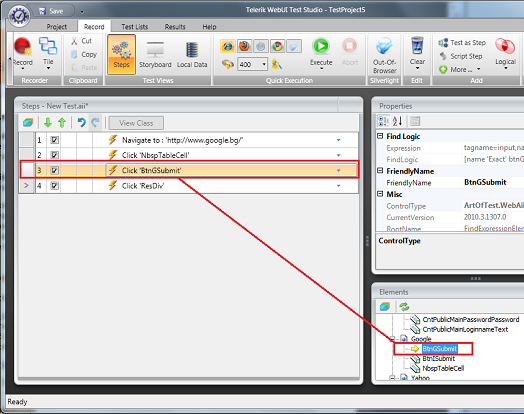This screenshot has width=524, height=414.
Task: Collapse the FriendlyName property group
Action: 380,171
